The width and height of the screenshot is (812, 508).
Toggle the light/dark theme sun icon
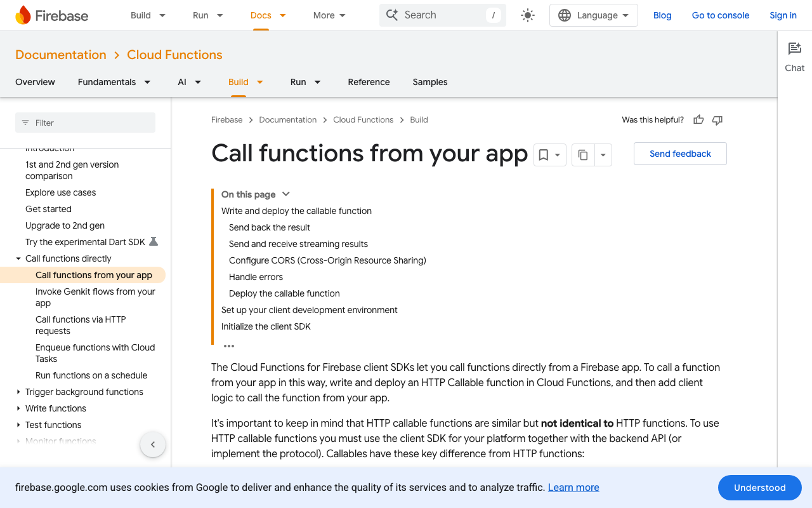coord(528,15)
